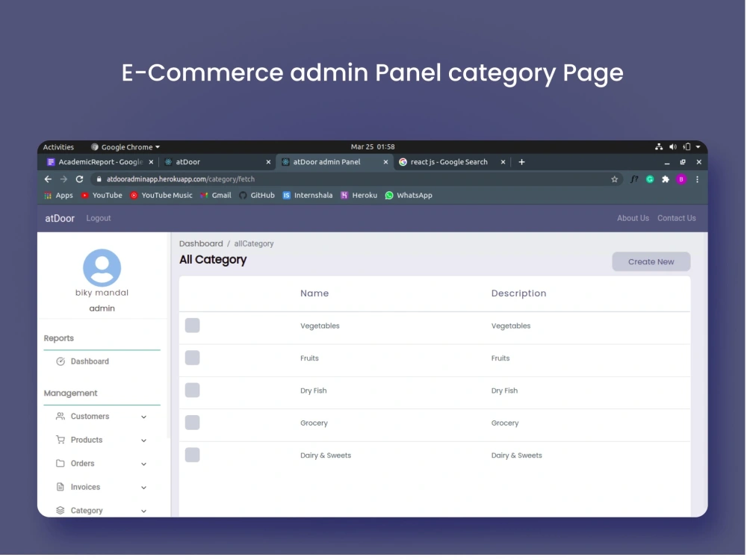Viewport: 747px width, 560px height.
Task: Open the Gmail bookmark
Action: click(x=216, y=196)
